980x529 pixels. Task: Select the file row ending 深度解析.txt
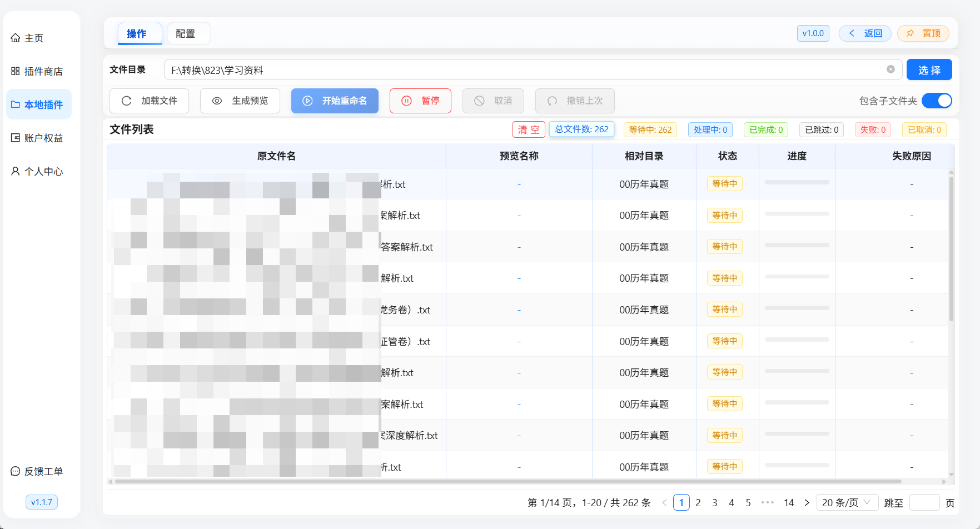point(528,436)
